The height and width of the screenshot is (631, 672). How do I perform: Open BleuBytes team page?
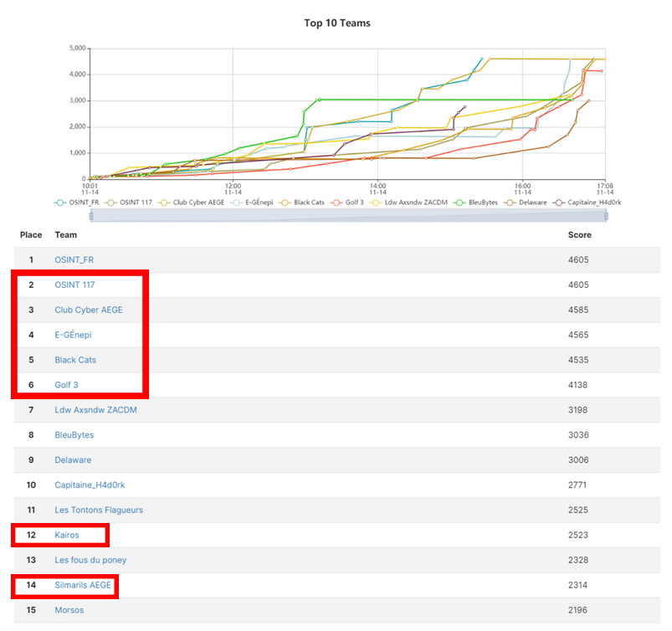[x=74, y=434]
